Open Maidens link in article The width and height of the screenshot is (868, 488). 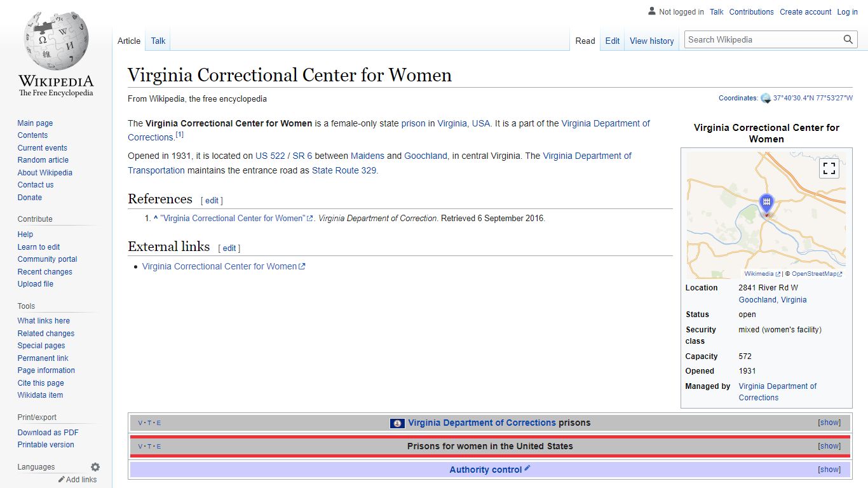(x=367, y=156)
